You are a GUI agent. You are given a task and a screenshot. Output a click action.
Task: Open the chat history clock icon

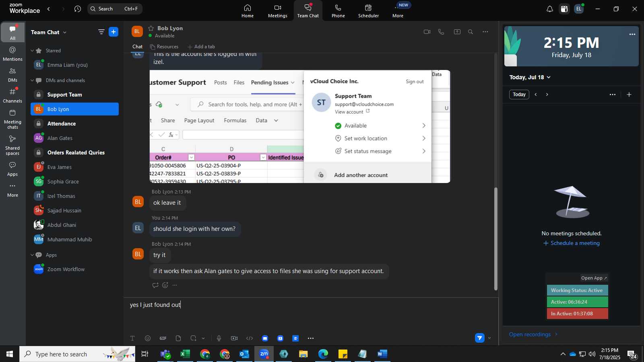point(78,9)
